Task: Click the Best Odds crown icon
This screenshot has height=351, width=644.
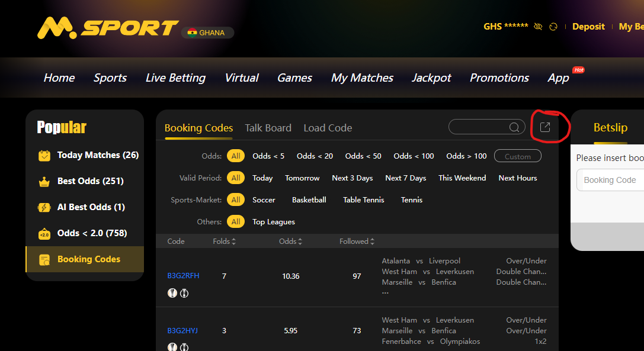Action: (x=44, y=182)
